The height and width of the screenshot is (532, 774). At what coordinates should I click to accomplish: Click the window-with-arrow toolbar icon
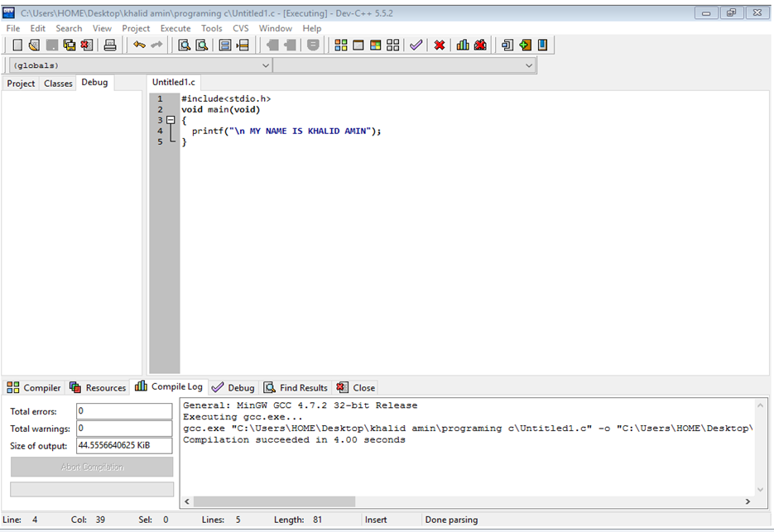(507, 46)
